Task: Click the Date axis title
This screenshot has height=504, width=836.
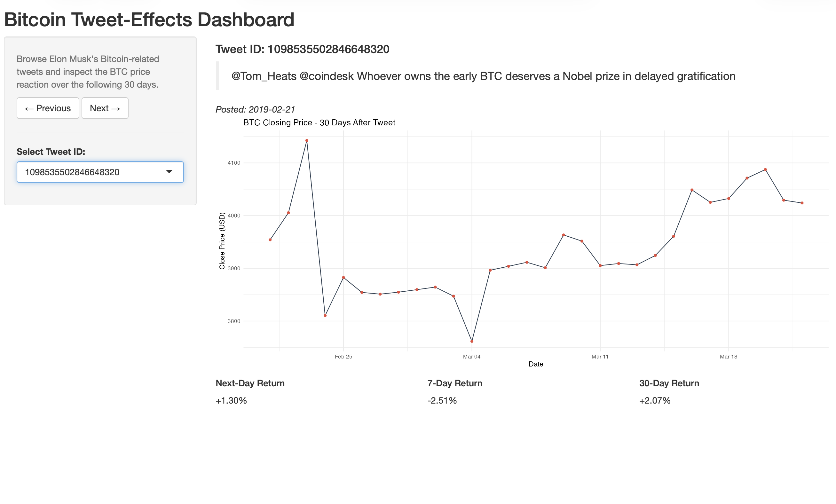Action: click(x=536, y=364)
